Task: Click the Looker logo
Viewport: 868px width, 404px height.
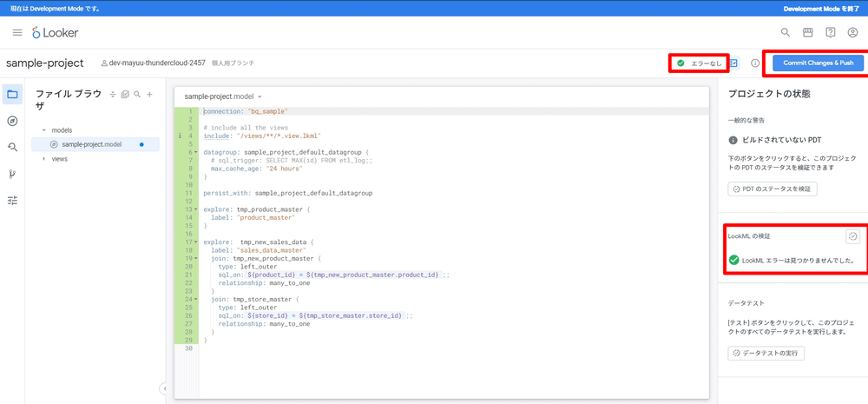Action: pos(55,33)
